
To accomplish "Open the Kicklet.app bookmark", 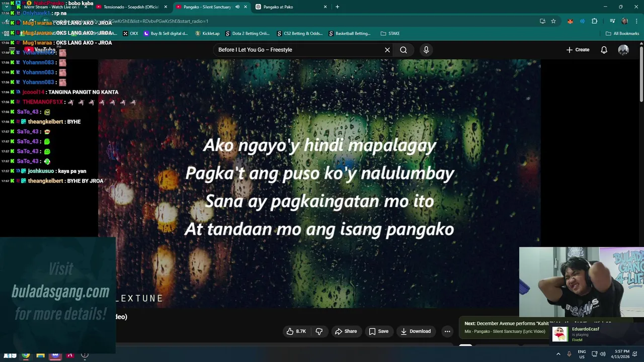I will pyautogui.click(x=207, y=34).
